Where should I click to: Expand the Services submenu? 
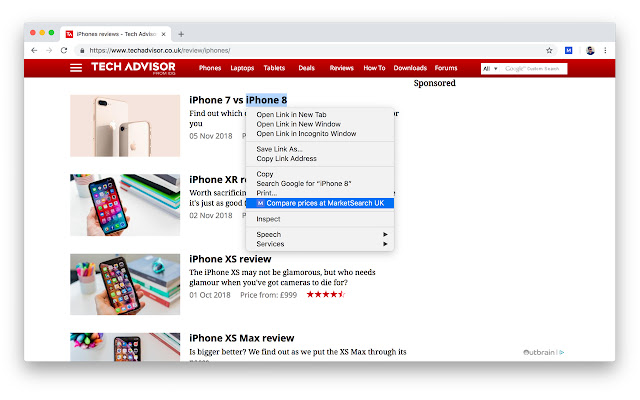[x=320, y=244]
